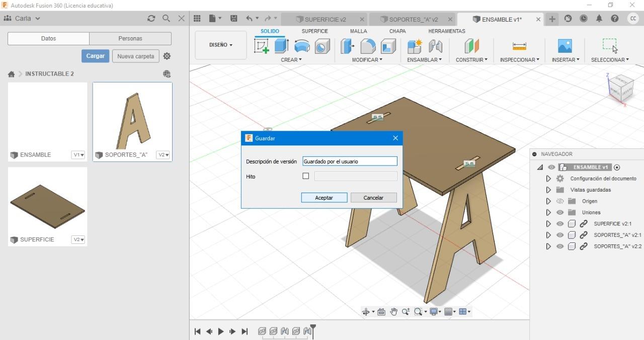644x340 pixels.
Task: Open the ENSAMBLAR dropdown menu
Action: pyautogui.click(x=425, y=60)
